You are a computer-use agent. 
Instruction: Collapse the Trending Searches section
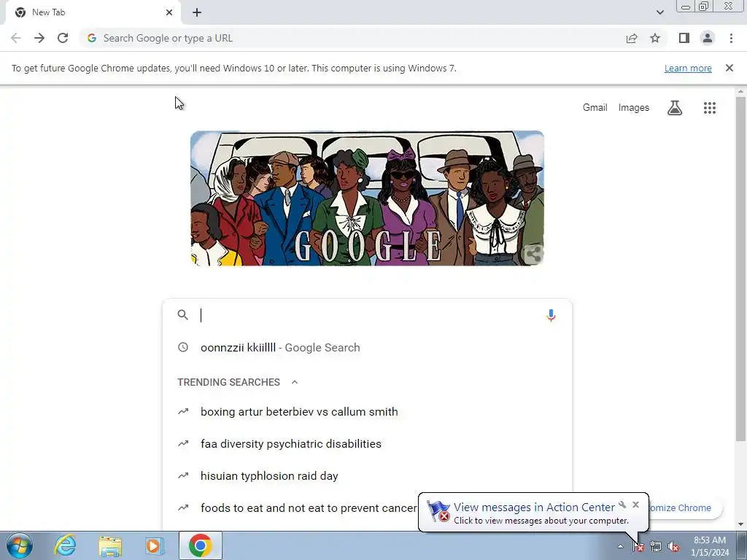[x=295, y=382]
